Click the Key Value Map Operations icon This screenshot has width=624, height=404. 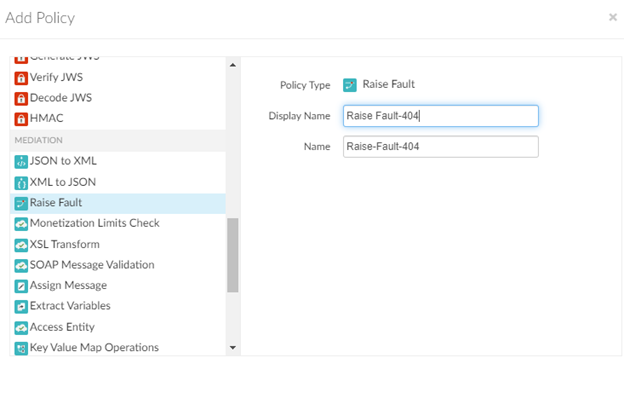pos(20,348)
